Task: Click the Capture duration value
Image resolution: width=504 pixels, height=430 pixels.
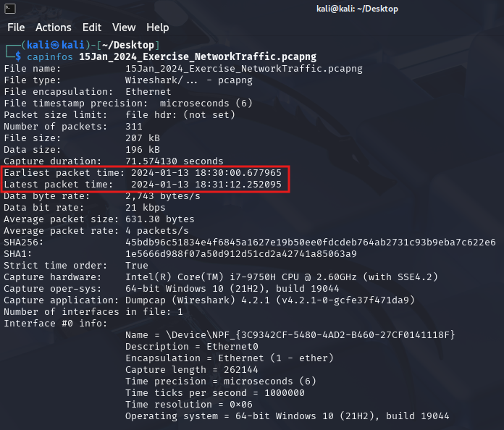Action: [175, 161]
